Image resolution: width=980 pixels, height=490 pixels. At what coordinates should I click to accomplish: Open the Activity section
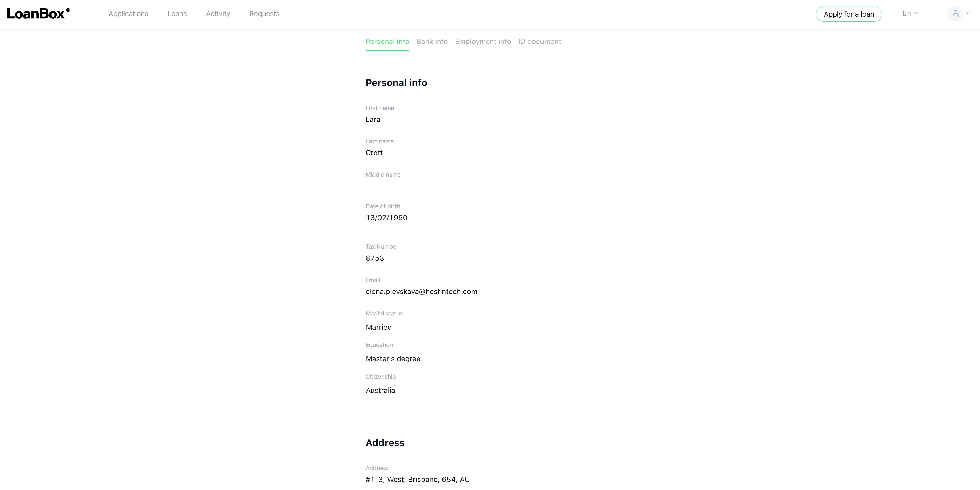click(218, 14)
